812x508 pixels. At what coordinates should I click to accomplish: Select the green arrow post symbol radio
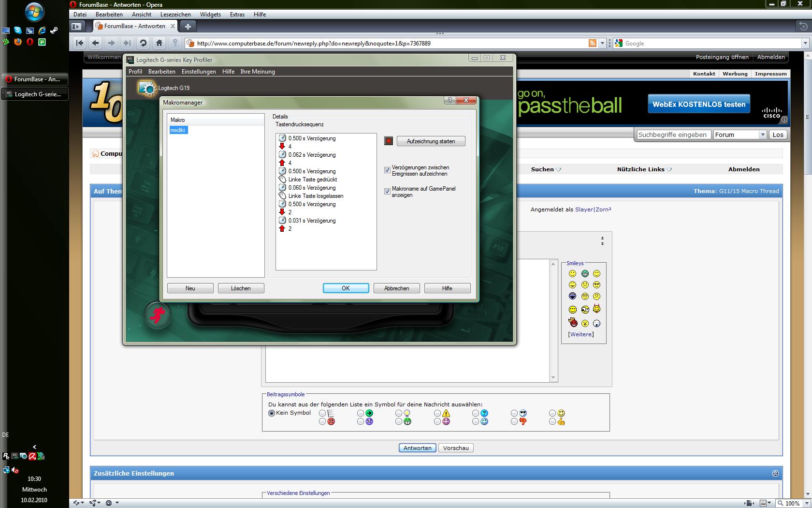click(x=361, y=413)
